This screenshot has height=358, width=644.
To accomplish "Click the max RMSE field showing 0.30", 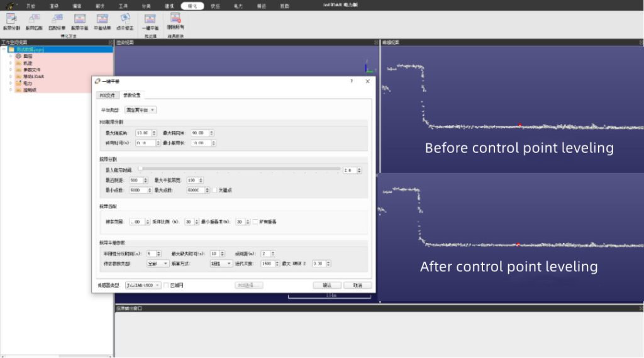I will tap(321, 264).
